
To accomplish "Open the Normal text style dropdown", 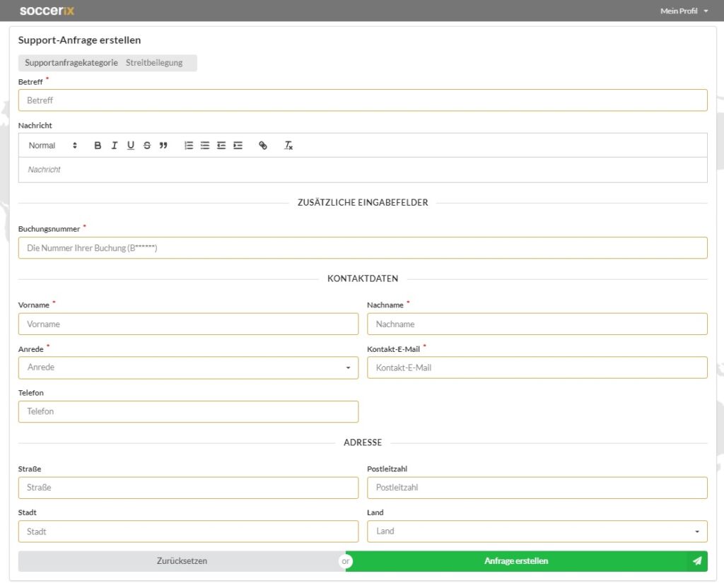I will coord(53,146).
